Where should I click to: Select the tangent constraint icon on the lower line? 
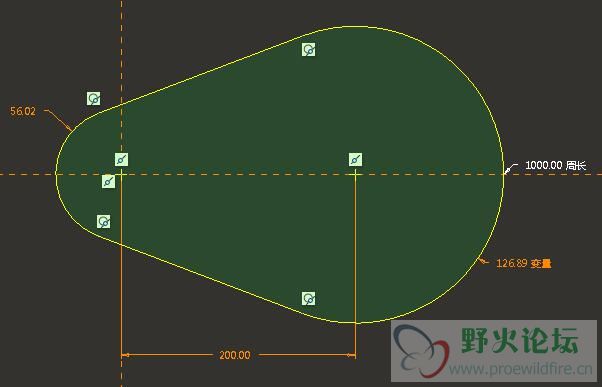tap(309, 298)
